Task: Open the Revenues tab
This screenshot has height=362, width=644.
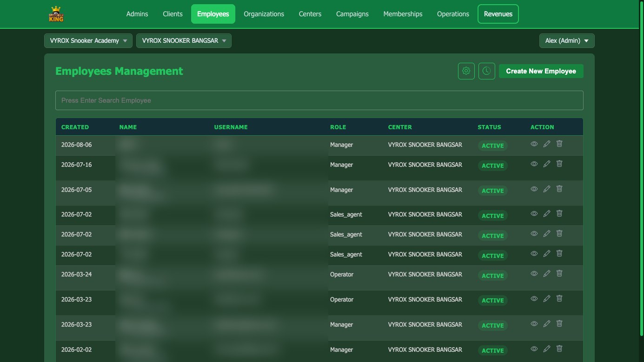Action: pos(498,14)
